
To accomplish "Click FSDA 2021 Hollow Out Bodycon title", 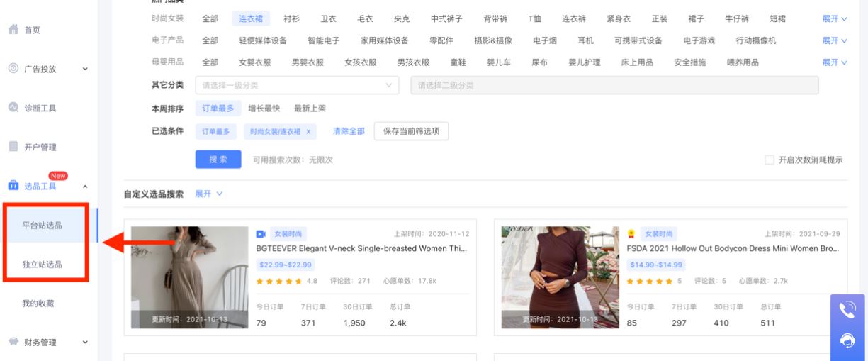I will pos(733,249).
